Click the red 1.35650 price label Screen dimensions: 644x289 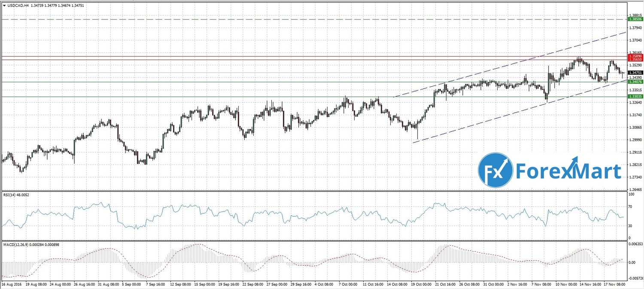click(x=635, y=60)
